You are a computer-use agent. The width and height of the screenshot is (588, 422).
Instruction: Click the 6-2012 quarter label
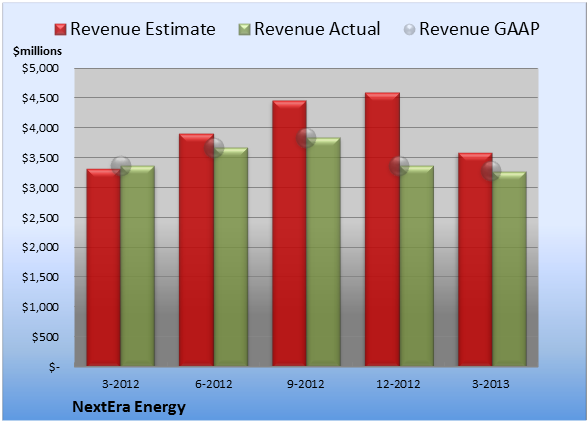[x=214, y=384]
